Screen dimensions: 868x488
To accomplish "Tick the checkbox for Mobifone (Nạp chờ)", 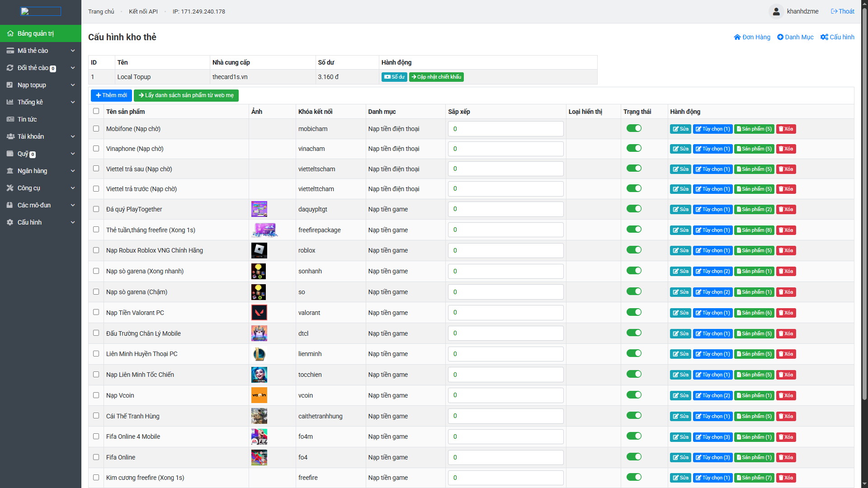I will [x=96, y=129].
